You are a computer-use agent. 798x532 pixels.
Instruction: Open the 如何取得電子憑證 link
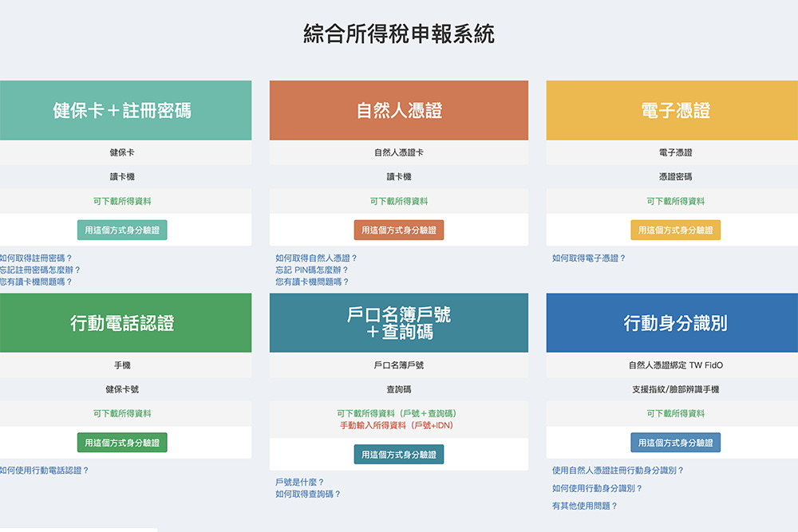tap(589, 258)
